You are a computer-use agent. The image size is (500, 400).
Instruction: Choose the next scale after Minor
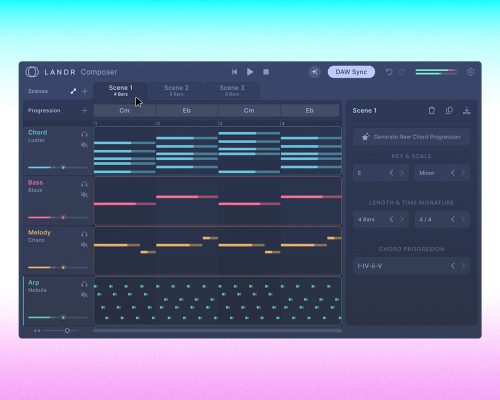tap(463, 173)
